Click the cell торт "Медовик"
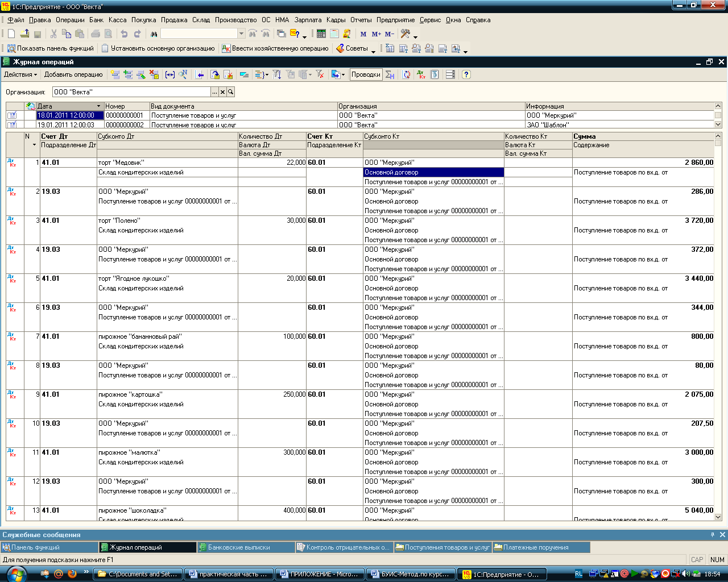The height and width of the screenshot is (582, 728). coord(167,163)
